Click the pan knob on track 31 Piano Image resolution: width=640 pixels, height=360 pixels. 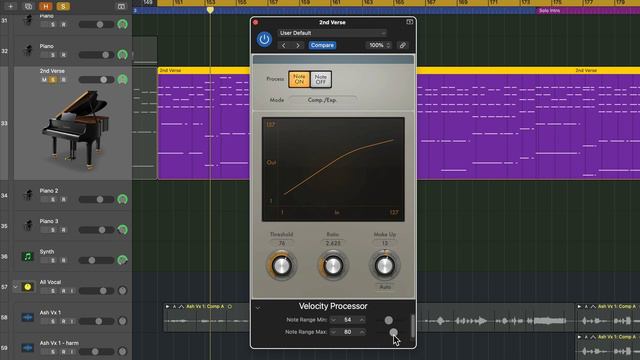[x=122, y=24]
